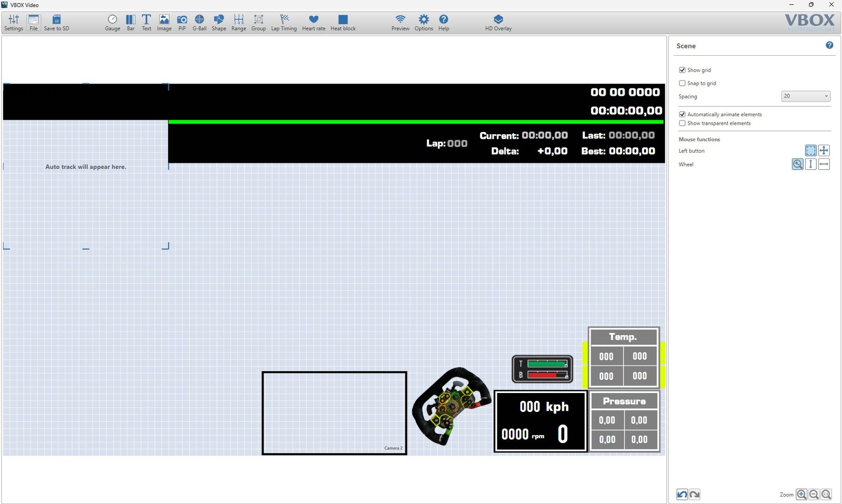842x504 pixels.
Task: Click the Scene panel help icon
Action: [x=829, y=45]
